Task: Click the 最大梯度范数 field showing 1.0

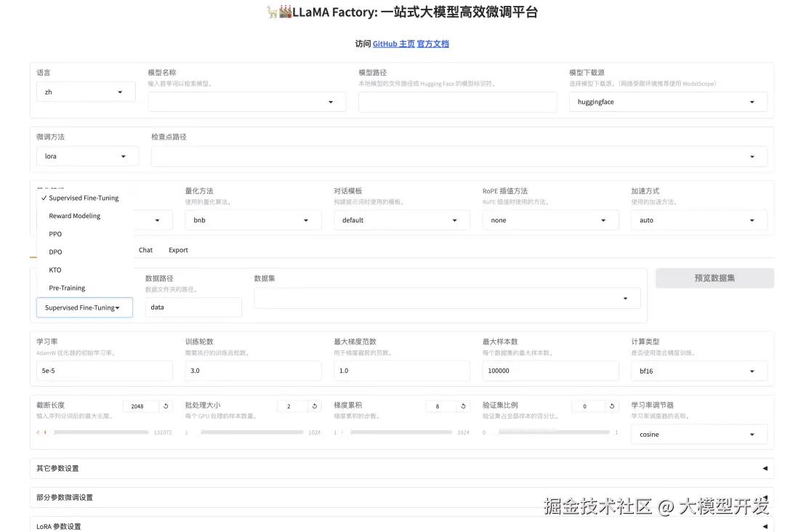Action: click(401, 371)
